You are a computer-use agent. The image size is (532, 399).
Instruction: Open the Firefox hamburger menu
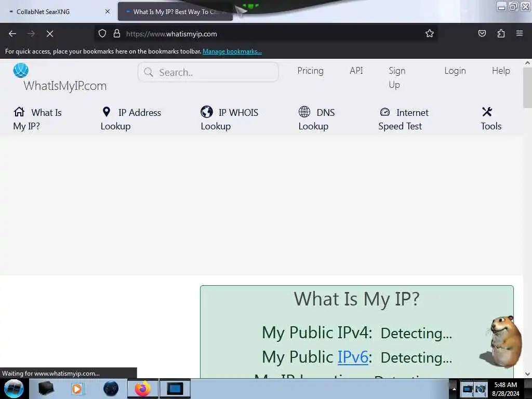pyautogui.click(x=520, y=34)
